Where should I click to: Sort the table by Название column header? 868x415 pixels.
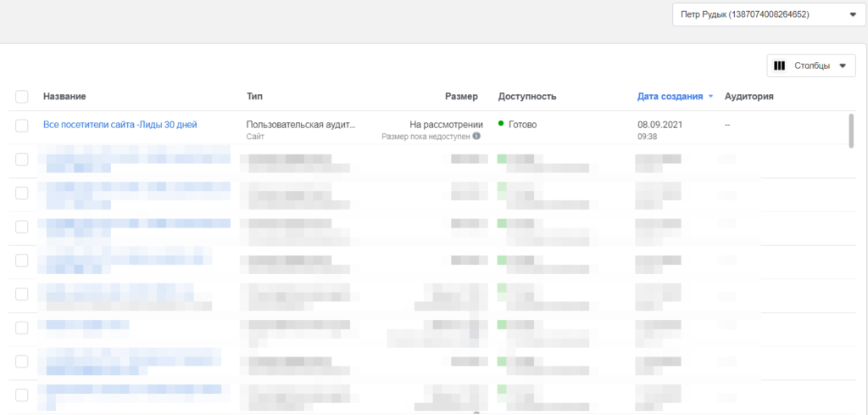click(64, 97)
